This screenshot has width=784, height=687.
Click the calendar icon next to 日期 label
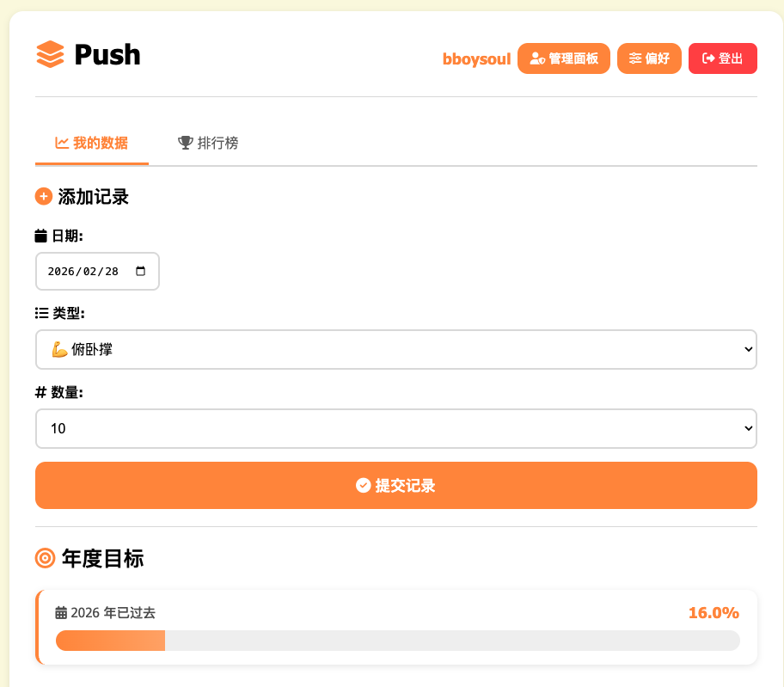[42, 236]
